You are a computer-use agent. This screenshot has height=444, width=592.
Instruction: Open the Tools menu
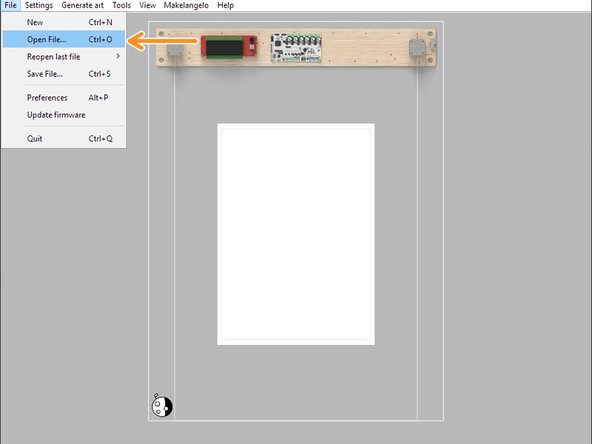click(x=121, y=5)
